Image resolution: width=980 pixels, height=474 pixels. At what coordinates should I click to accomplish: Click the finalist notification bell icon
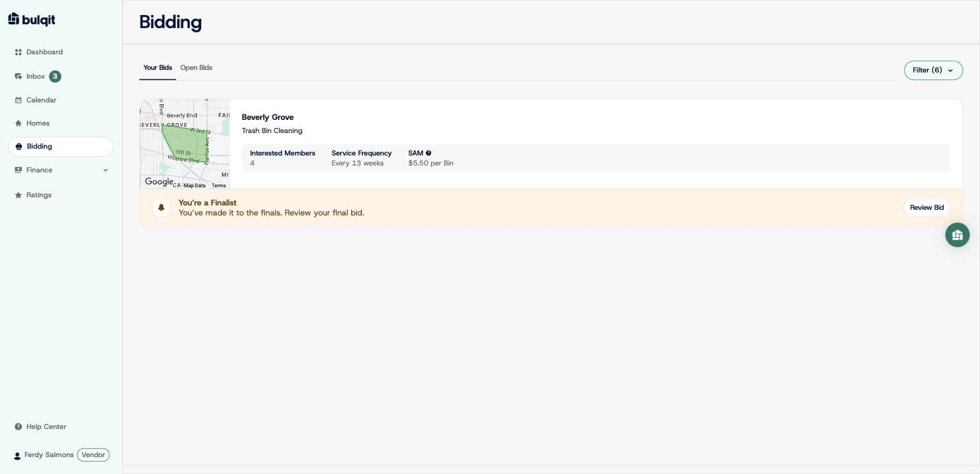click(161, 207)
